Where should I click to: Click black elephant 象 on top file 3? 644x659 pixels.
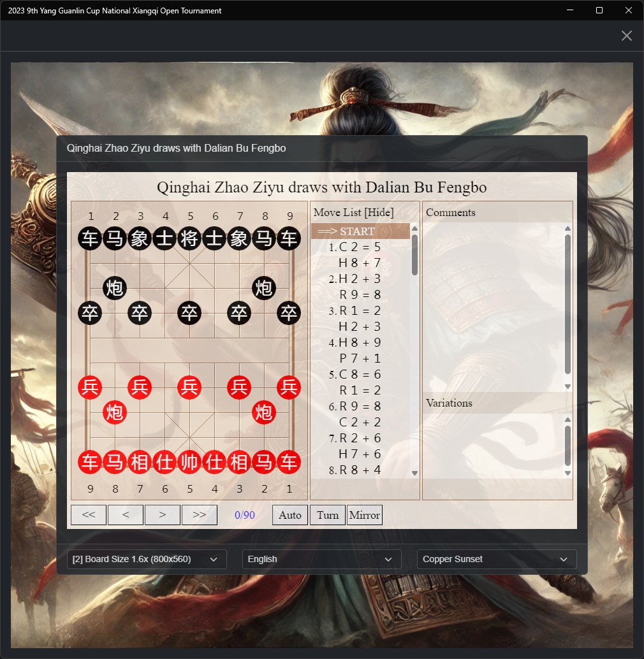(140, 238)
